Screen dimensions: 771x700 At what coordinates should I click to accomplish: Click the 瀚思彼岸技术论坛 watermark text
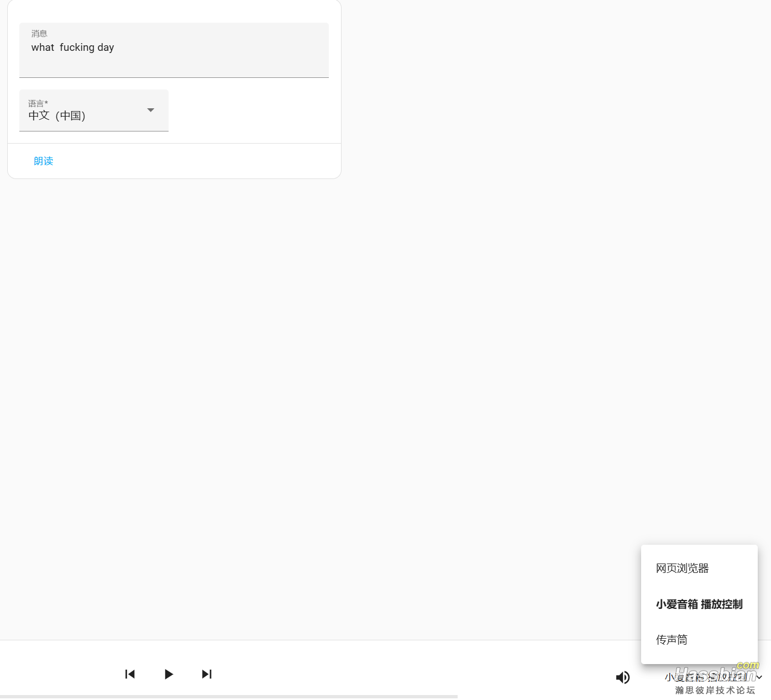[x=715, y=691]
